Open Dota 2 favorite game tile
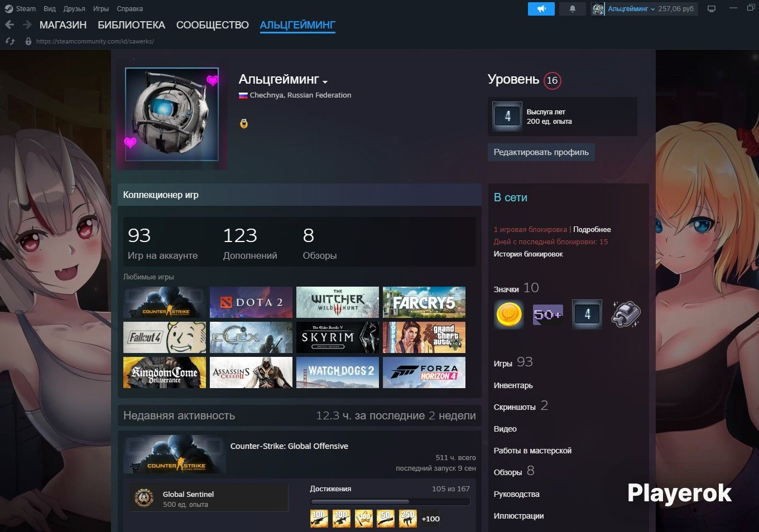 click(251, 302)
